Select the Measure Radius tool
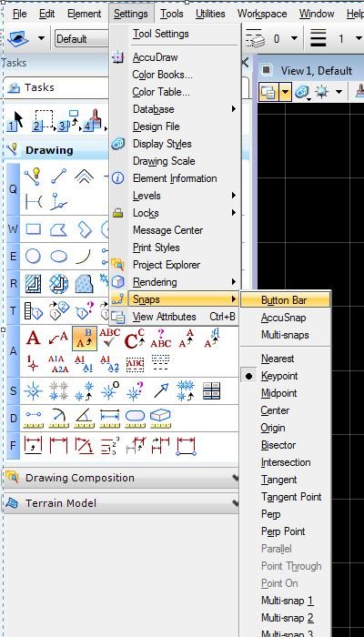This screenshot has width=364, height=637. (x=58, y=419)
